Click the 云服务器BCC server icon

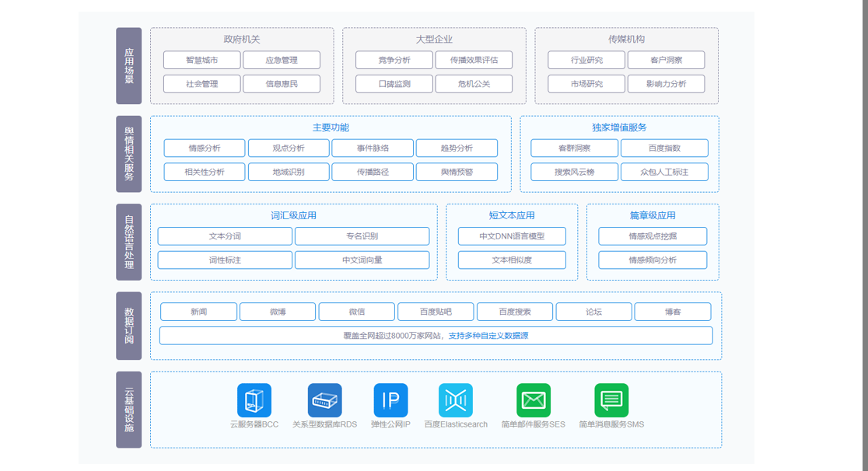pos(254,400)
